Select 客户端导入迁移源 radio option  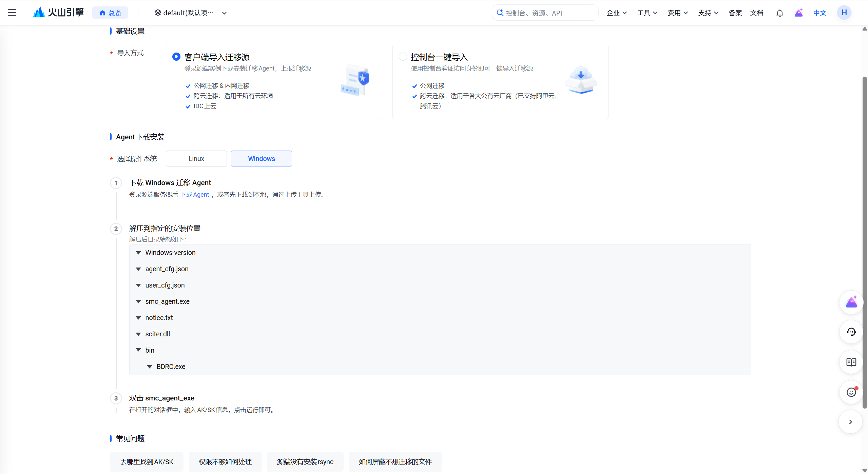176,57
